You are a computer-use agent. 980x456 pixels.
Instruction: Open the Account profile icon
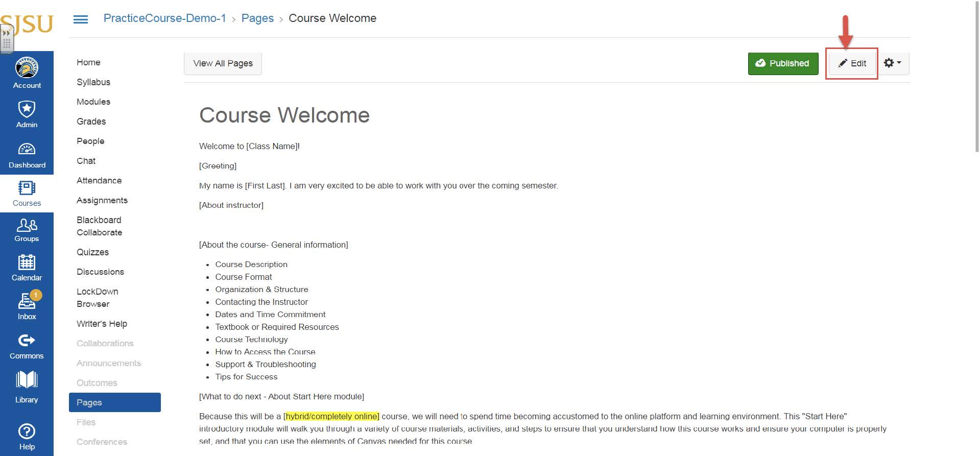tap(27, 68)
